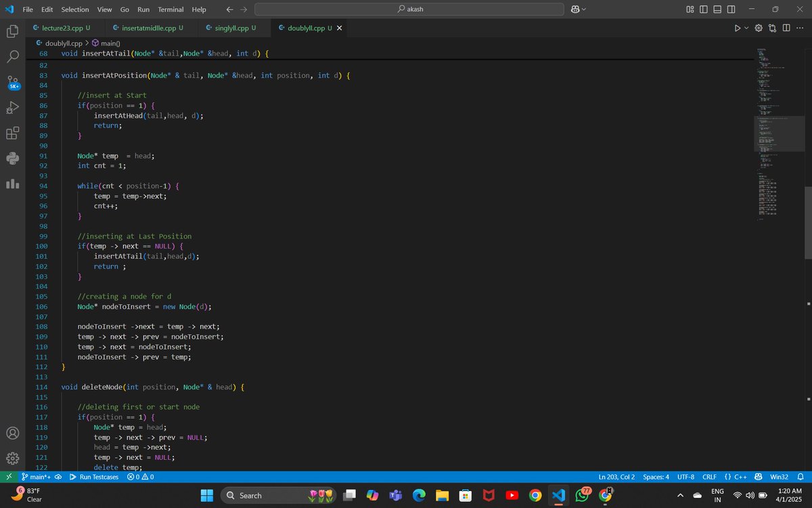This screenshot has height=508, width=812.
Task: Open the Manage gear icon in activity bar
Action: pos(12,458)
